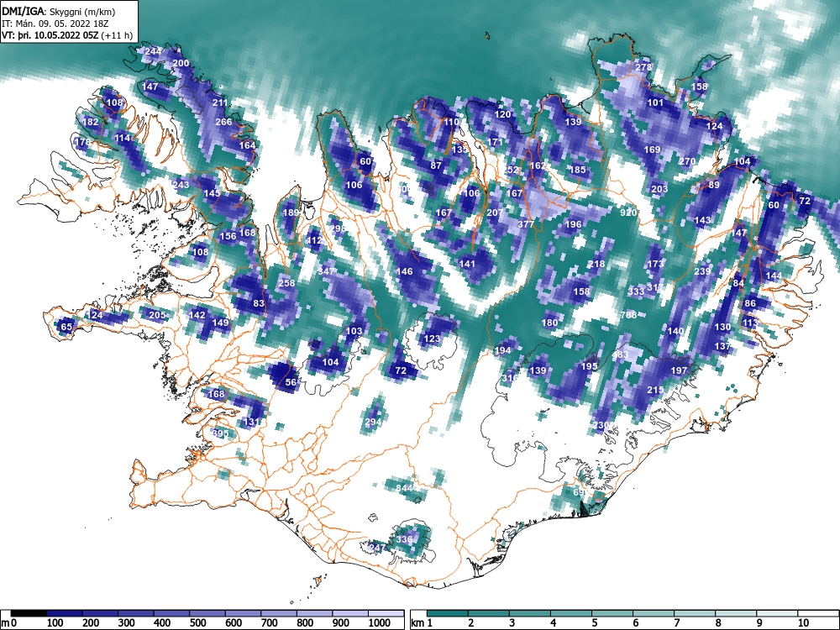Viewport: 840px width, 630px height.
Task: Click the visibility value 141
Action: pos(467,264)
